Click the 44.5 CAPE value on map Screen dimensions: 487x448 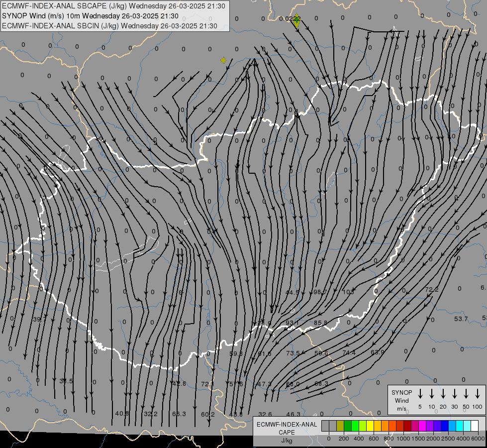(x=292, y=292)
